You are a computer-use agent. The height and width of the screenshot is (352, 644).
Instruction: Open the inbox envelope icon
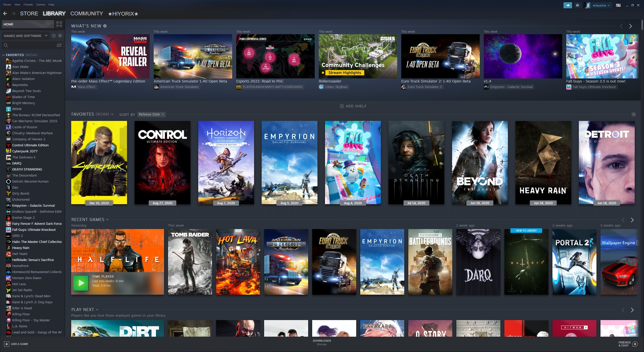coord(577,5)
